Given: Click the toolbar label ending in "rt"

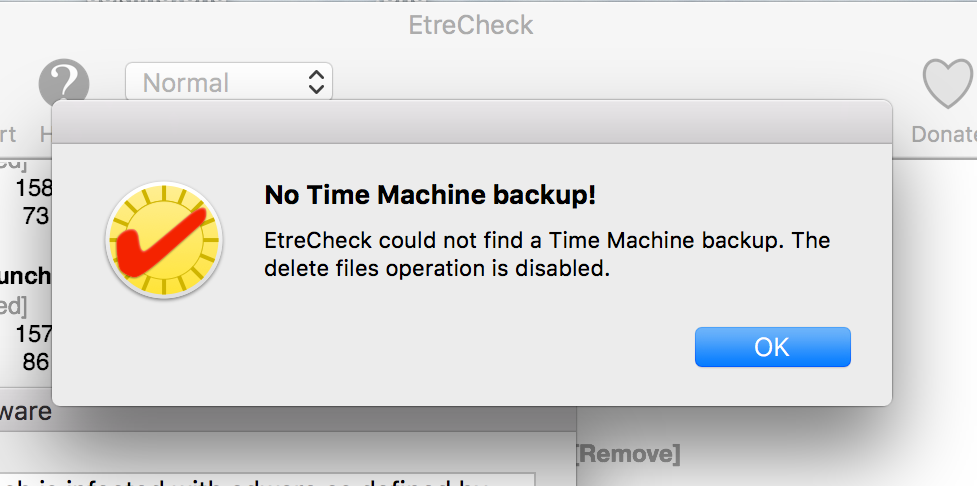Looking at the screenshot, I should pos(8,134).
